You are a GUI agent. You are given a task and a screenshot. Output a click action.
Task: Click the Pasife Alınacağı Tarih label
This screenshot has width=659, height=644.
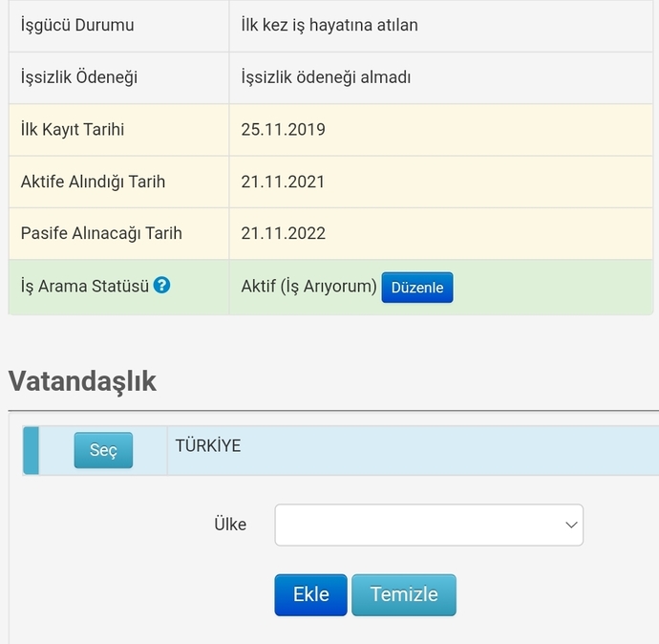[x=101, y=233]
